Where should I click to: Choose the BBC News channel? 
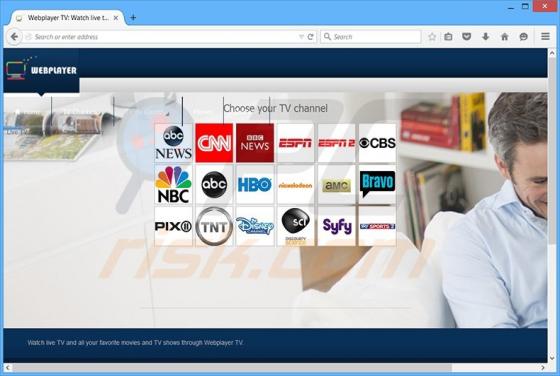[255, 143]
